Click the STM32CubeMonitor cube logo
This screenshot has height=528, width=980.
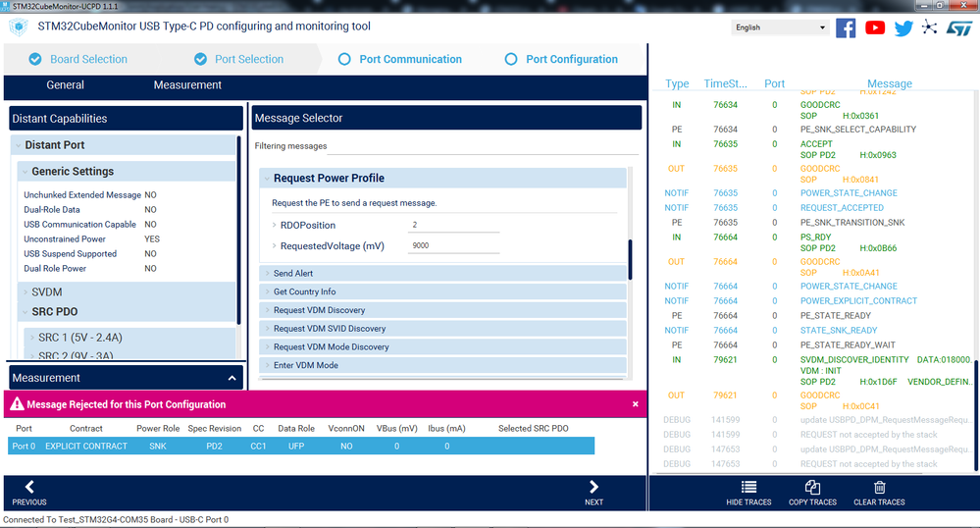click(18, 26)
